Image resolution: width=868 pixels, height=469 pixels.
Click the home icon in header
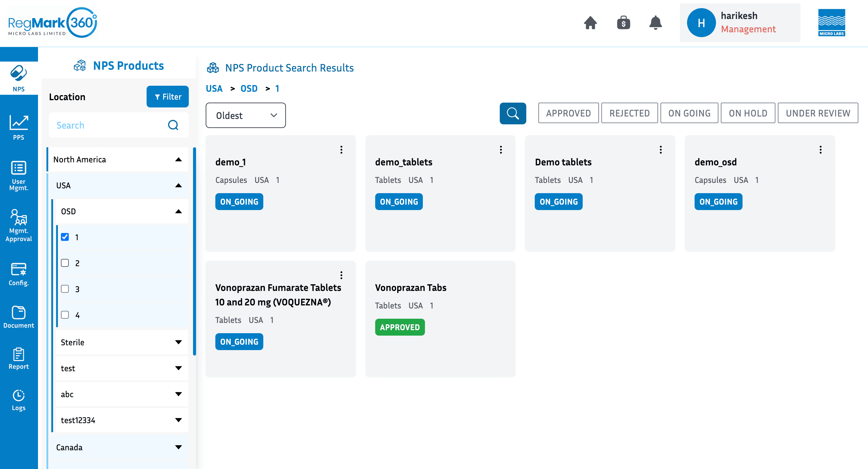(590, 23)
